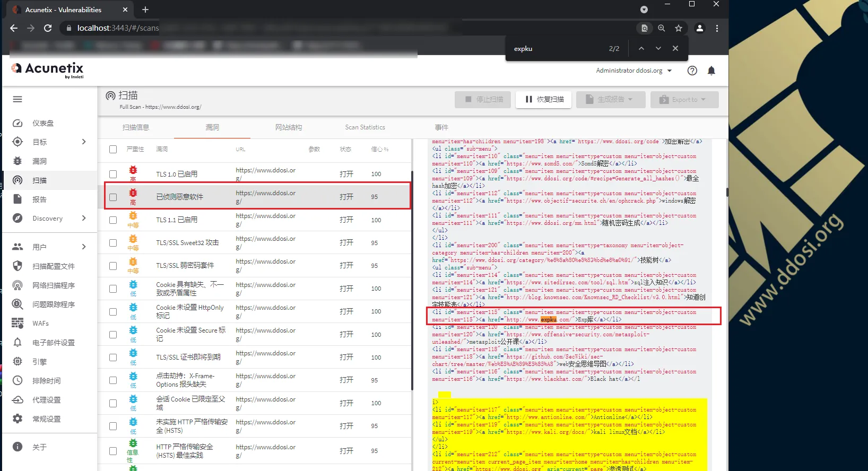868x471 pixels.
Task: Click the vulnerabilities list scrollbar
Action: point(412,281)
